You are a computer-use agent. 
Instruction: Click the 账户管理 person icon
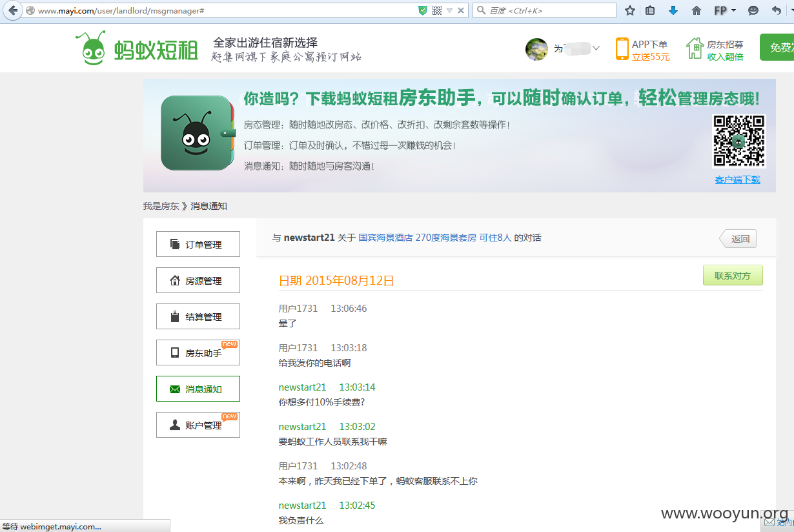(x=175, y=425)
